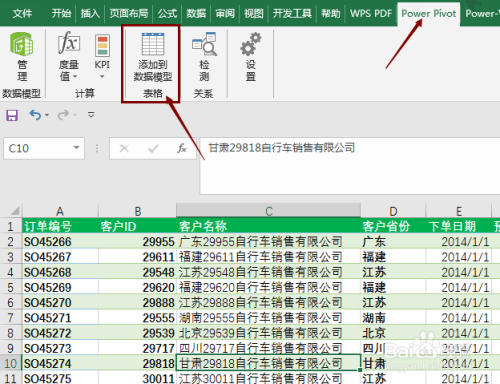
Task: Open the 度量值 measures menu
Action: pos(69,57)
